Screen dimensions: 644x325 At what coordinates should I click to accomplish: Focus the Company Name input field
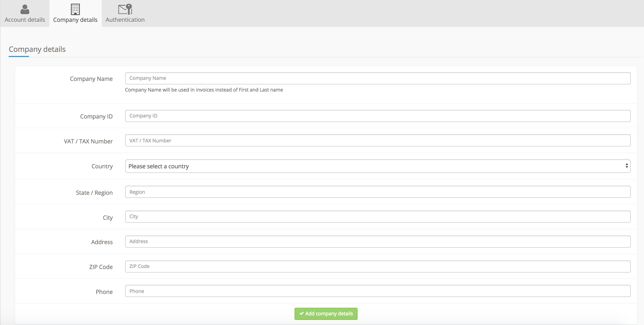coord(378,78)
